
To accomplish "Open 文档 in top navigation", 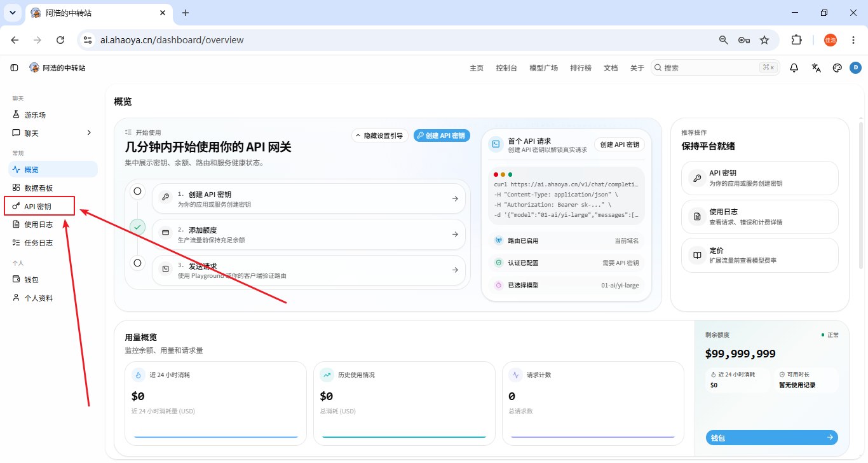I will click(x=611, y=68).
